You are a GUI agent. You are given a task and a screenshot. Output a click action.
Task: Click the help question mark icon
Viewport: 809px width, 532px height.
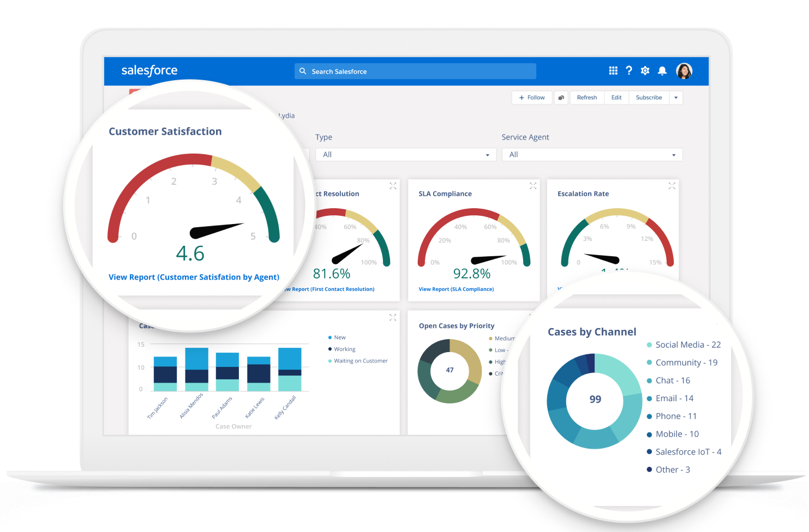629,71
